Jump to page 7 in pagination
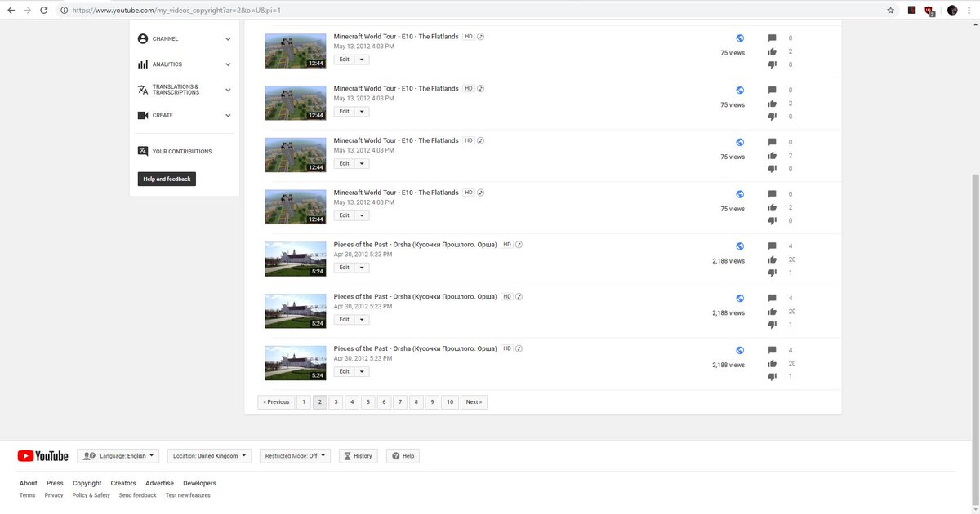This screenshot has height=514, width=980. 399,401
